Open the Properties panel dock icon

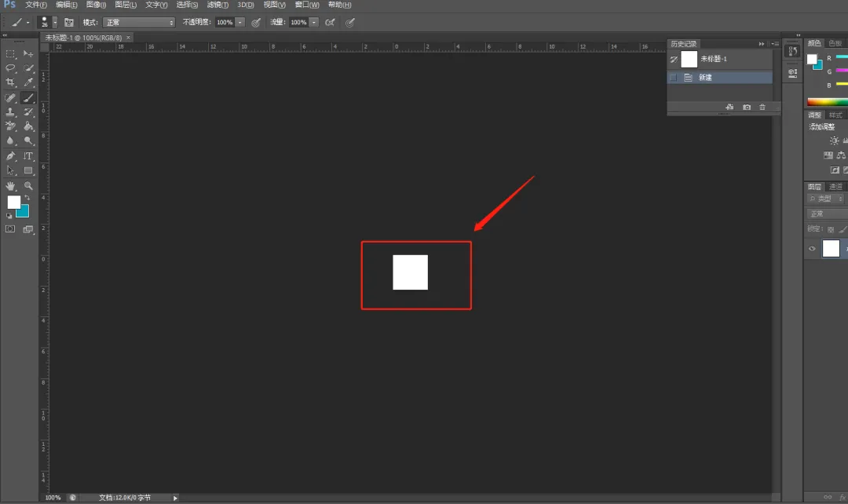(x=792, y=72)
